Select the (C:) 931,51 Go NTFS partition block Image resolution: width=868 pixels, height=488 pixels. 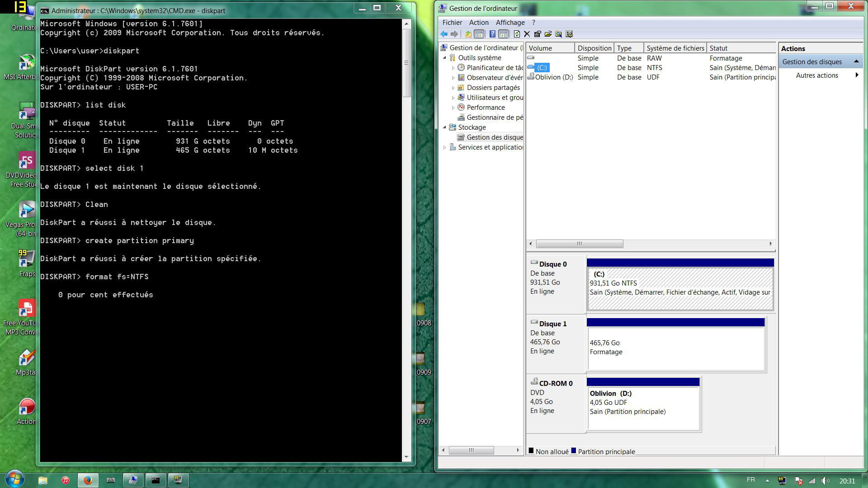(680, 288)
